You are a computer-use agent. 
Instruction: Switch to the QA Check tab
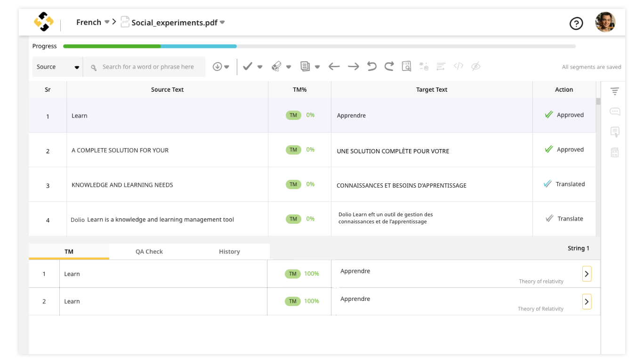click(149, 252)
